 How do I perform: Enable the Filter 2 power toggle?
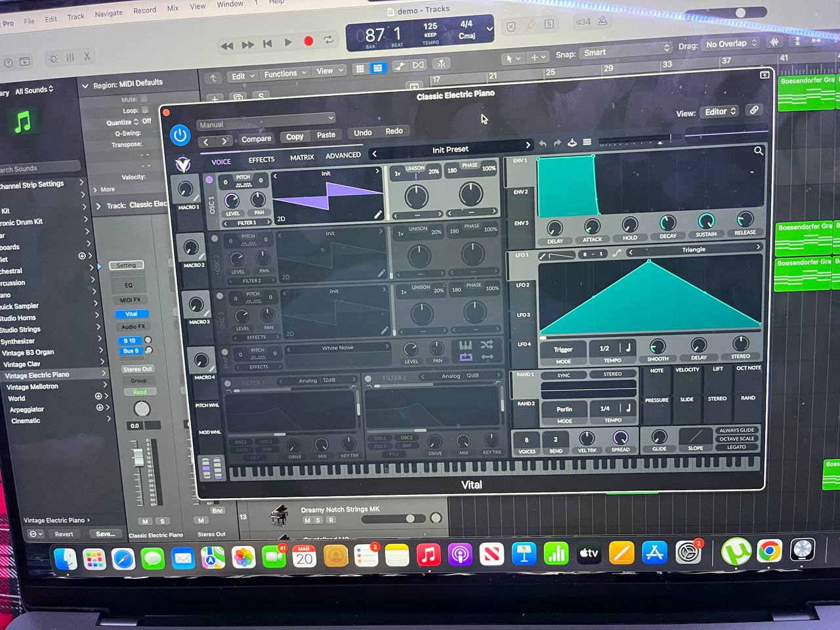[368, 379]
